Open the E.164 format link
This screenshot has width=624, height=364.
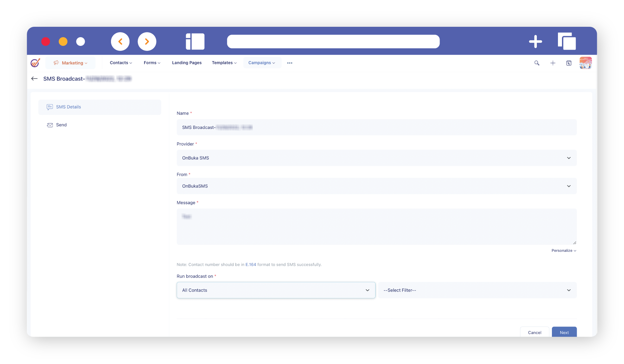tap(250, 265)
